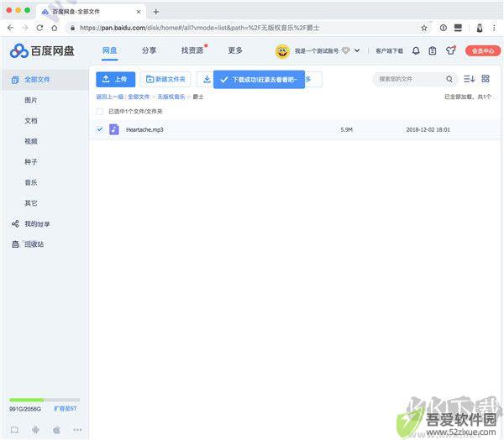Click the 2018-12-02 18:01 date
The image size is (504, 440).
[x=428, y=129]
